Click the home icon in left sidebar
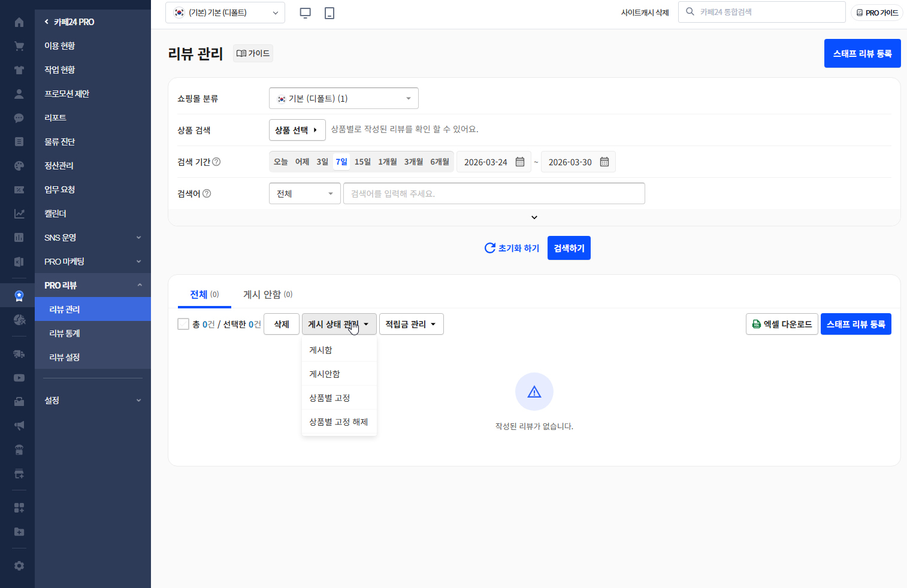 click(19, 22)
